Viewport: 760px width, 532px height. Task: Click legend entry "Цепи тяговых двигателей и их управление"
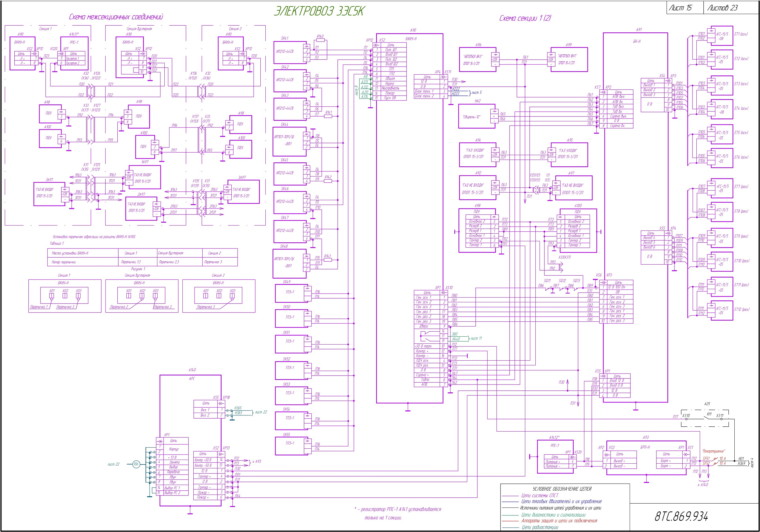tap(561, 501)
